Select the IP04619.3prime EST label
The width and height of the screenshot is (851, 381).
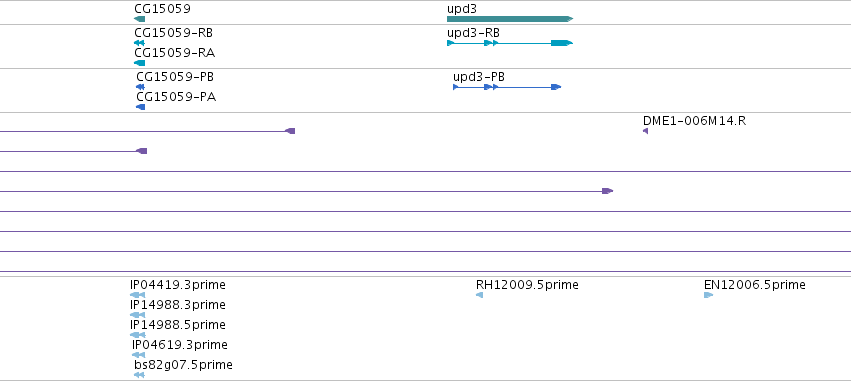click(x=180, y=345)
